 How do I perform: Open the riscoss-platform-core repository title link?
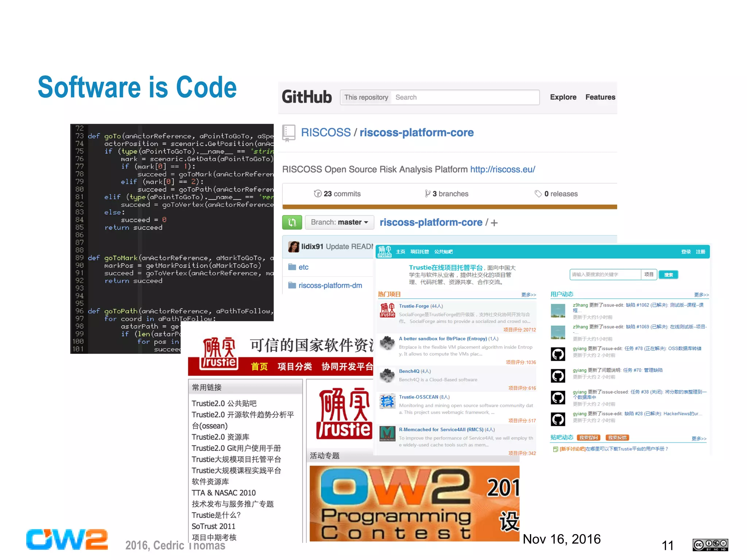pos(417,132)
